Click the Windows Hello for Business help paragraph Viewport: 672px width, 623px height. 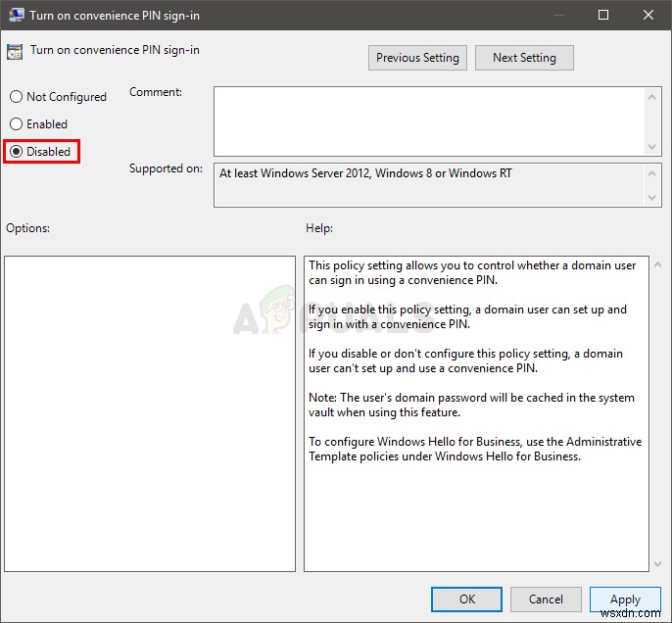point(475,449)
